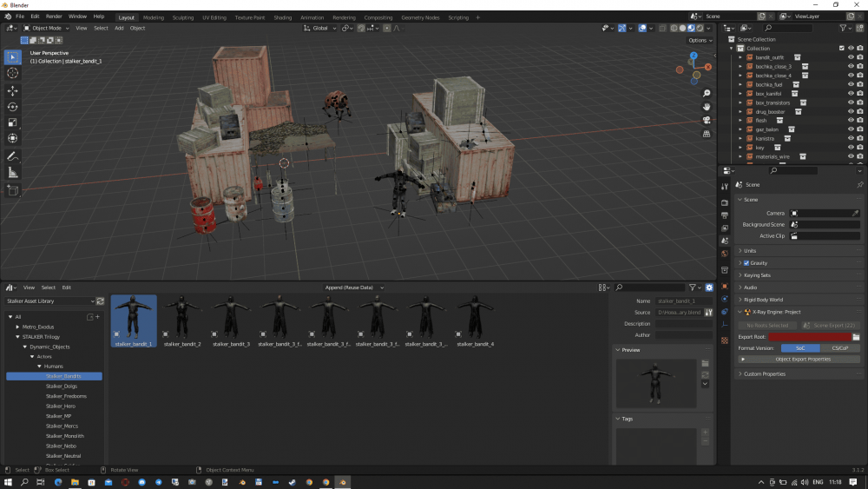
Task: Open the viewport Add menu
Action: [x=119, y=29]
